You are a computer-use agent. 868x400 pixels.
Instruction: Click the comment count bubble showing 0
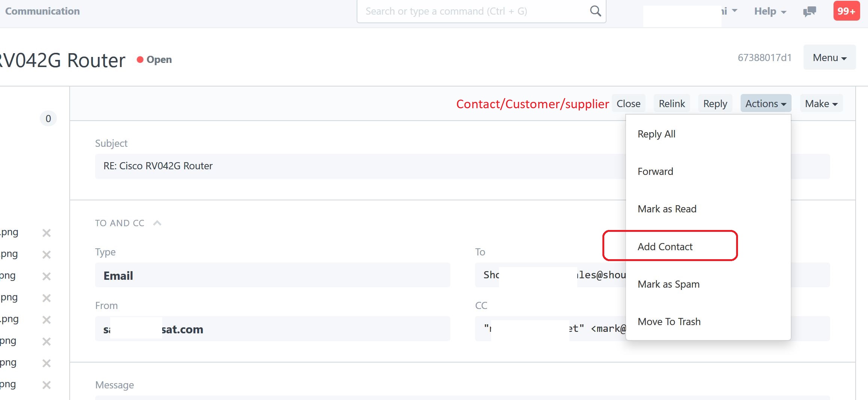tap(48, 118)
